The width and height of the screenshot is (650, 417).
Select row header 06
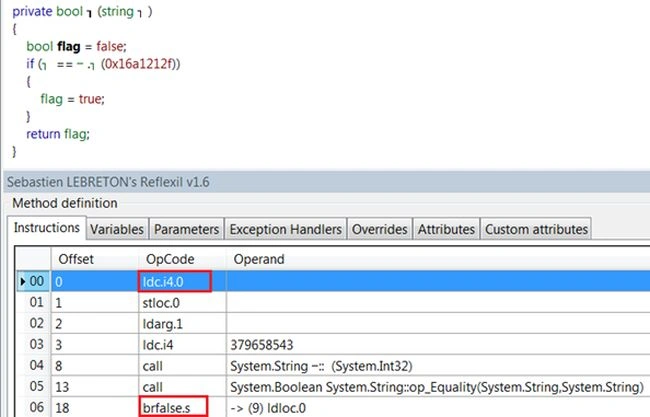tap(33, 407)
